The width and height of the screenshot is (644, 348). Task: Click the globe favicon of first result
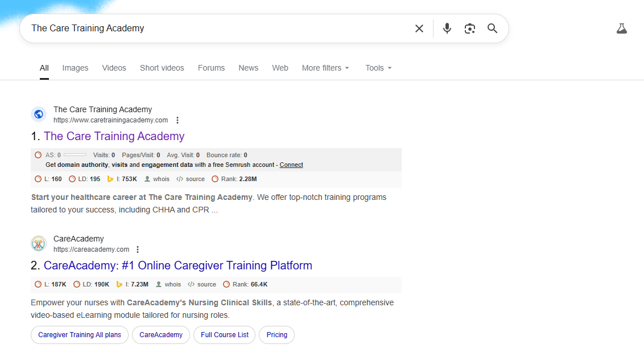pyautogui.click(x=39, y=114)
